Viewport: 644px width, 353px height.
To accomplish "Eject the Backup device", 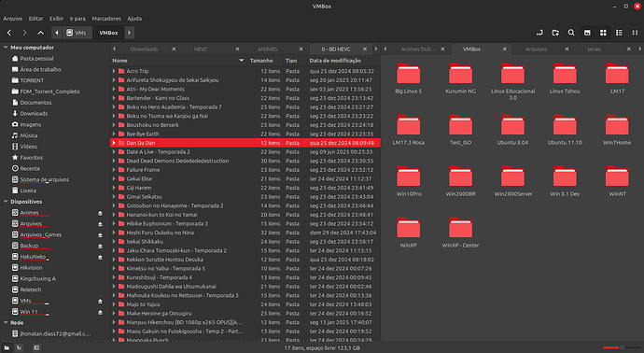I will point(100,247).
